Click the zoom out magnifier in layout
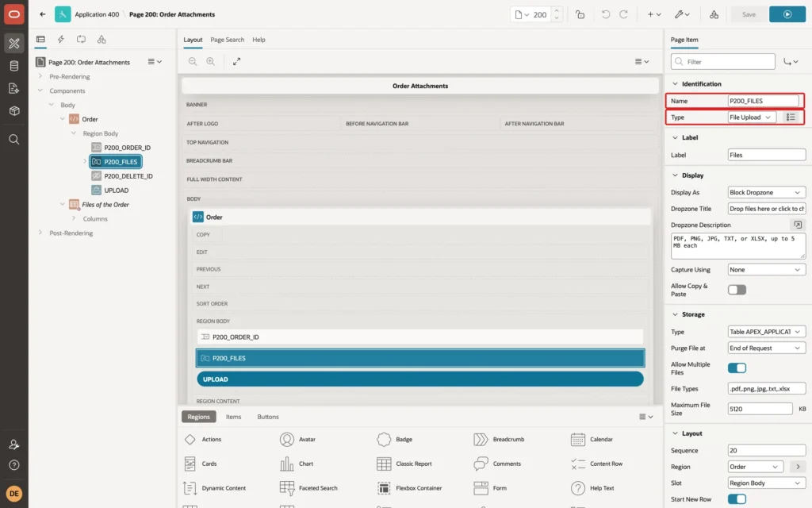812x508 pixels. pyautogui.click(x=193, y=61)
